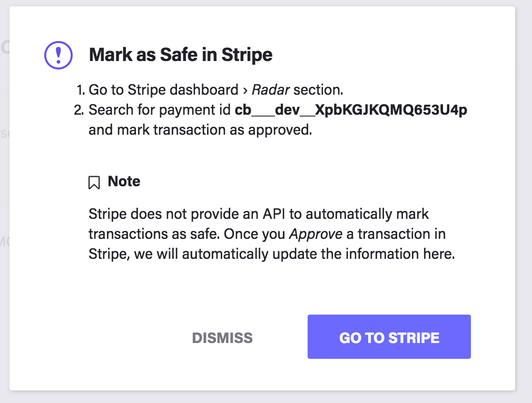Click the bold Note label
The image size is (532, 403).
124,182
